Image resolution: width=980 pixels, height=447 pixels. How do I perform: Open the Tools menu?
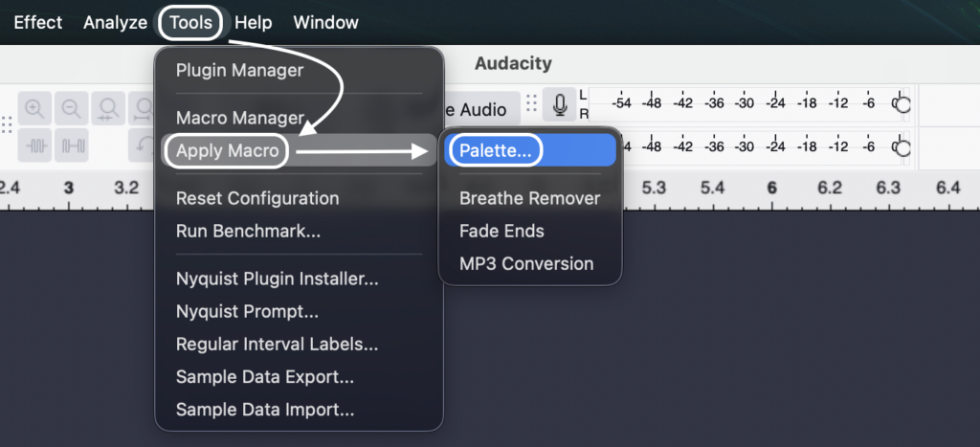click(x=191, y=22)
